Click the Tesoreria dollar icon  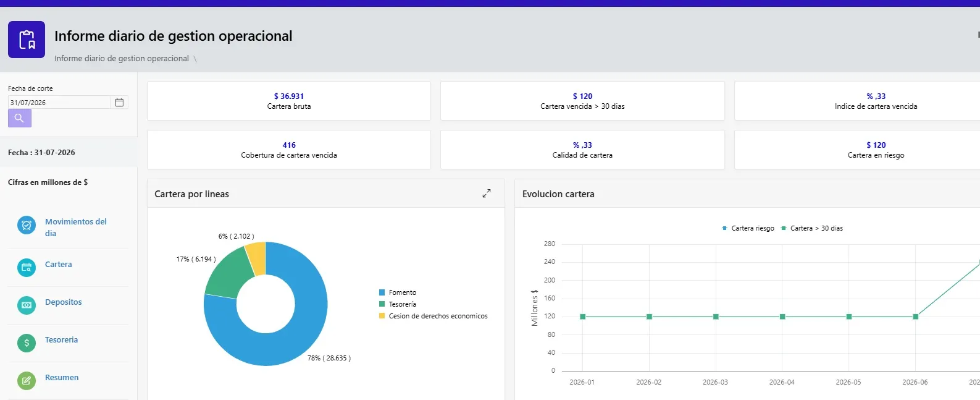click(x=27, y=343)
